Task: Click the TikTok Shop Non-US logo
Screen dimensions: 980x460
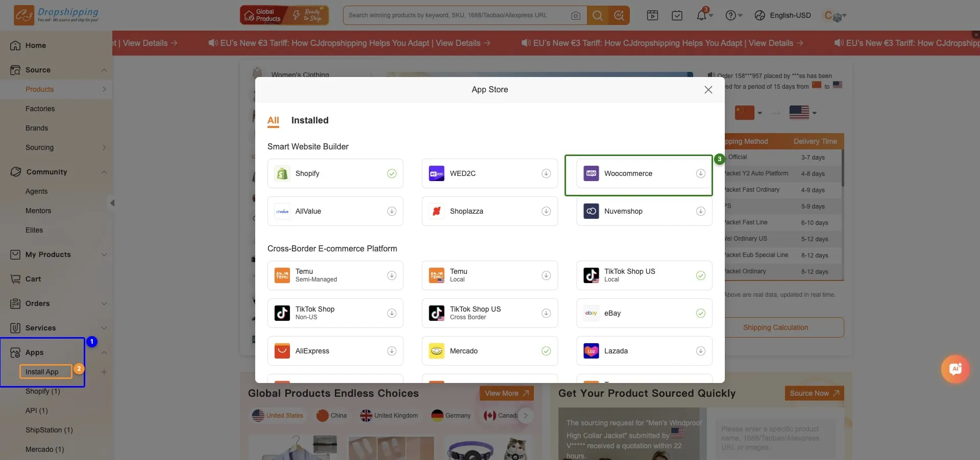Action: point(282,313)
